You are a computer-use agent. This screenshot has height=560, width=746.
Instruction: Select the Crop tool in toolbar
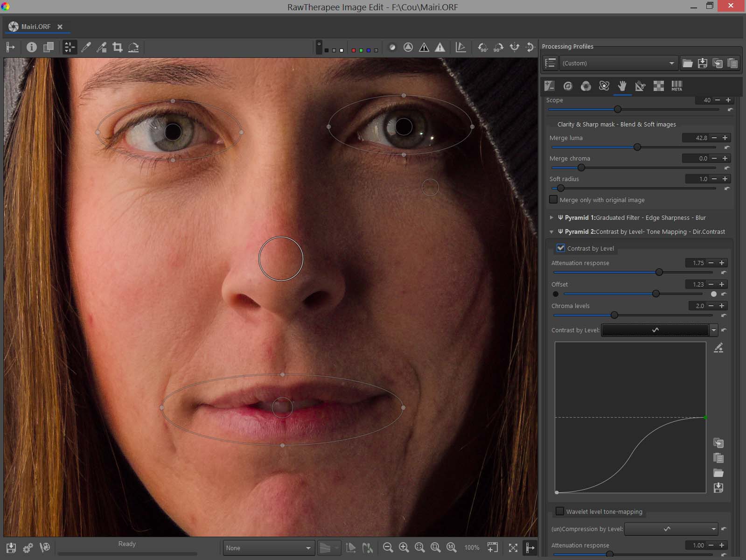pos(118,47)
